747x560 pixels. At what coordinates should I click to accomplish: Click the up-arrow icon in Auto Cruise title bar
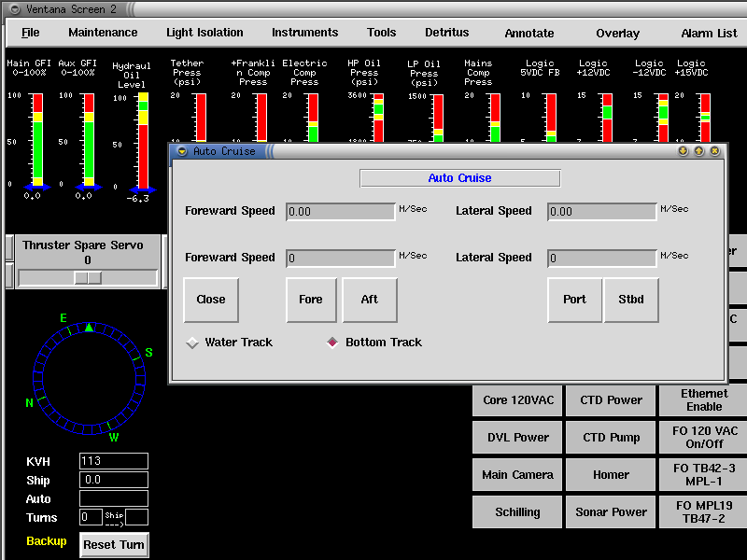click(698, 151)
